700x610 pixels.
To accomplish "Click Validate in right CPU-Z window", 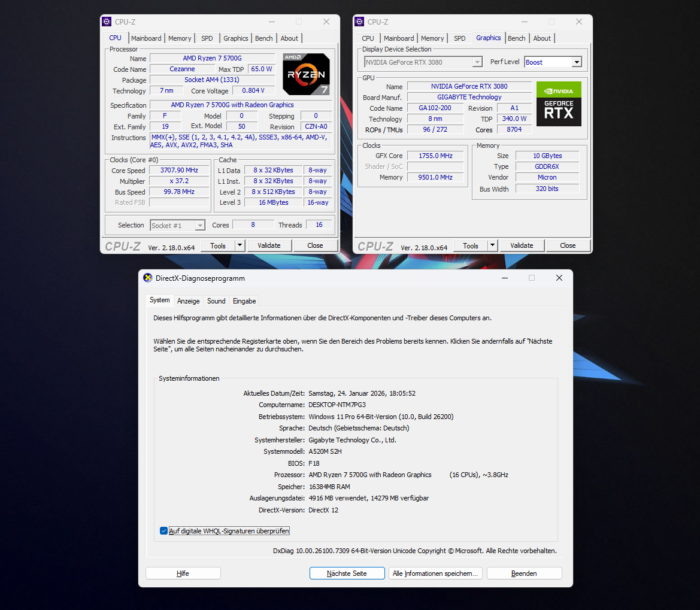I will click(x=522, y=245).
